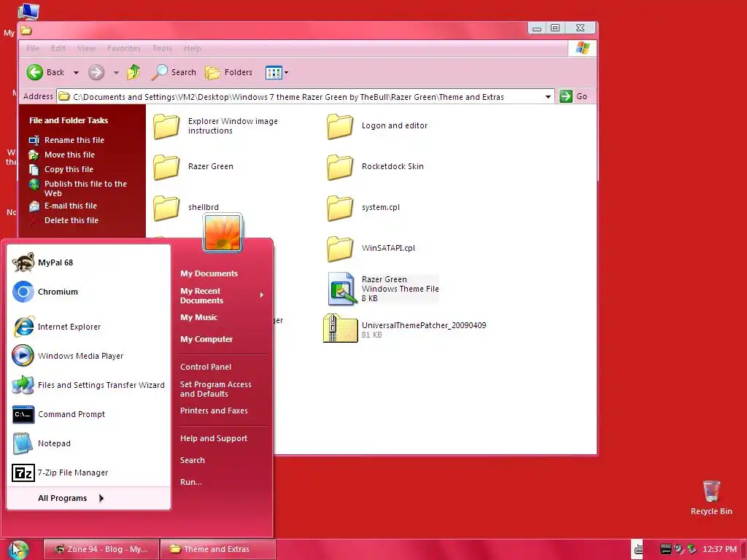The height and width of the screenshot is (560, 747).
Task: Expand the Back history dropdown arrow
Action: point(76,73)
